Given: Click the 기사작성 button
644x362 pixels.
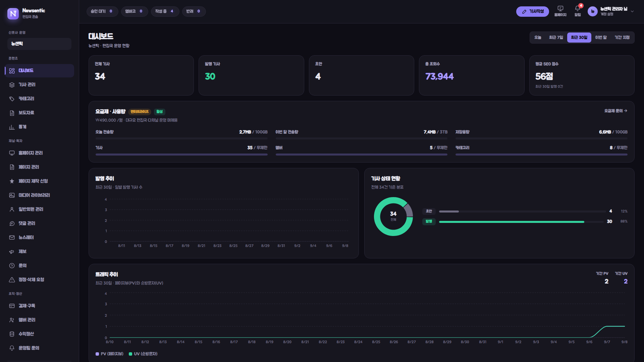Looking at the screenshot, I should coord(532,11).
